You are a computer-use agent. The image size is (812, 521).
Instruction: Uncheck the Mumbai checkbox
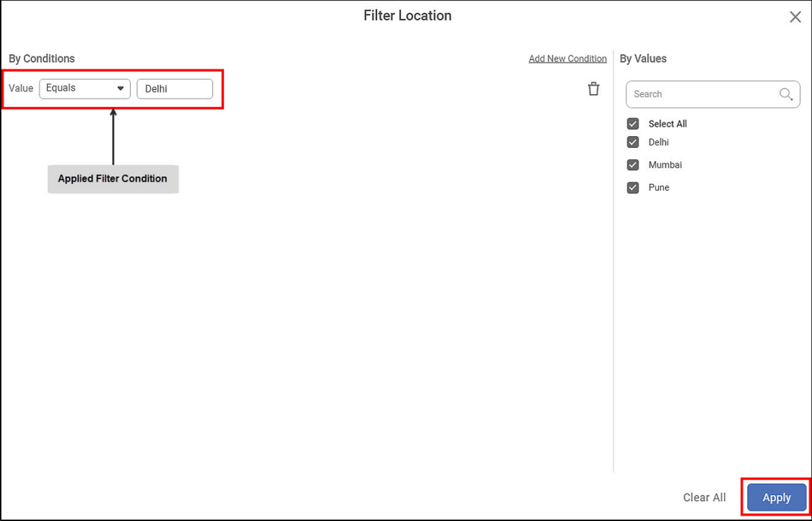click(633, 165)
